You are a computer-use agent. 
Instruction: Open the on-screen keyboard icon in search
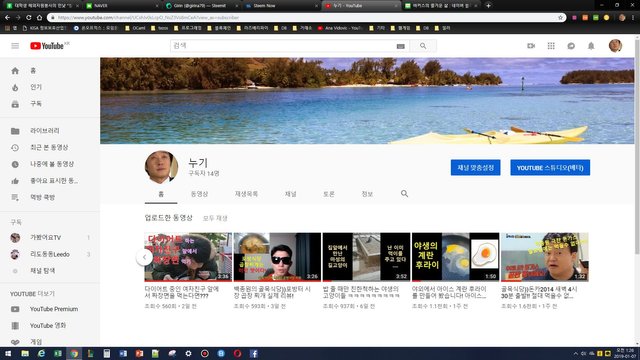tap(400, 46)
